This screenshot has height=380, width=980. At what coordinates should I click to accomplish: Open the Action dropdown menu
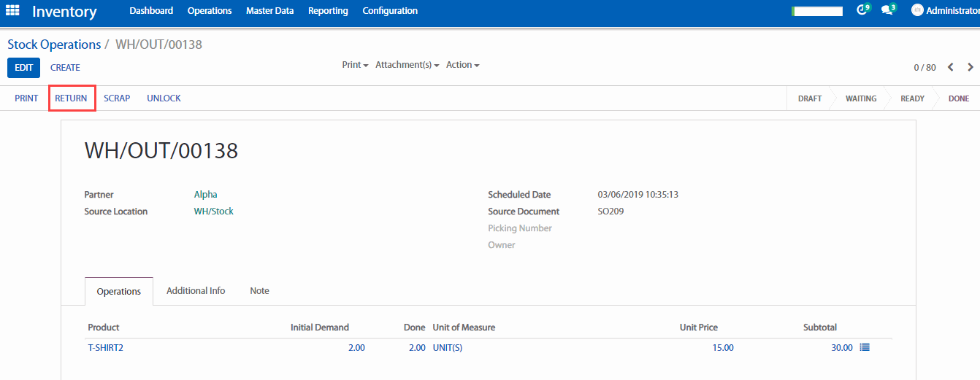tap(462, 65)
